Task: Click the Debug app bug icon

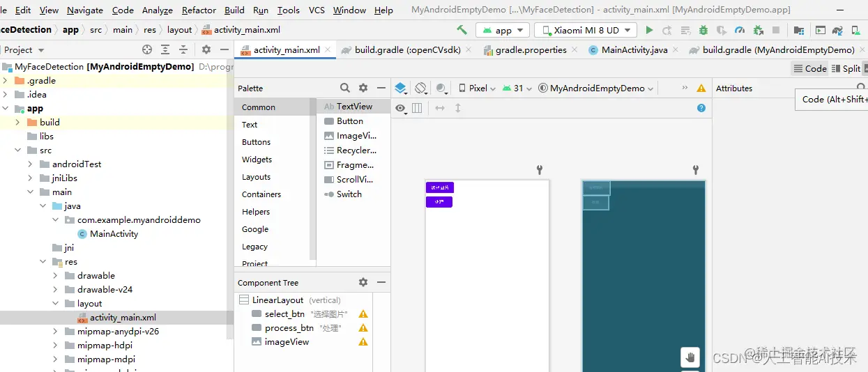Action: 703,30
